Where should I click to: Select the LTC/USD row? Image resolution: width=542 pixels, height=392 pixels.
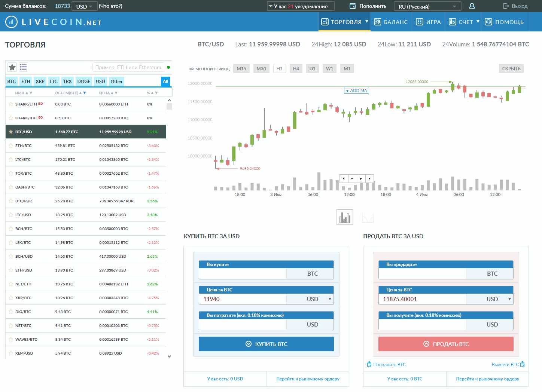pyautogui.click(x=86, y=215)
